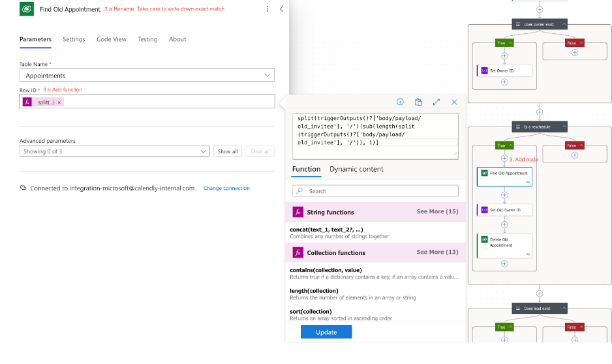Click the Change connection link
This screenshot has width=612, height=364.
pyautogui.click(x=226, y=188)
